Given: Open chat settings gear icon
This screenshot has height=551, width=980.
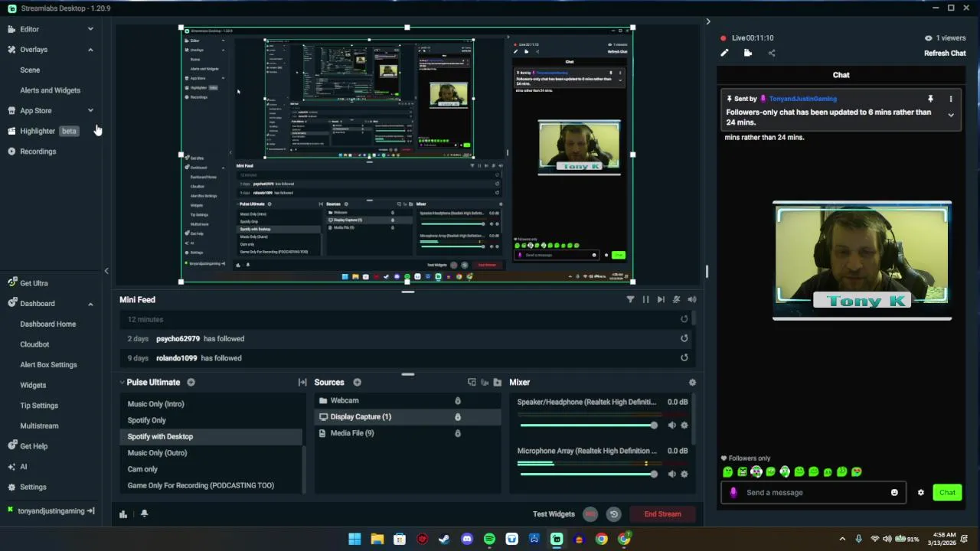Looking at the screenshot, I should 921,493.
